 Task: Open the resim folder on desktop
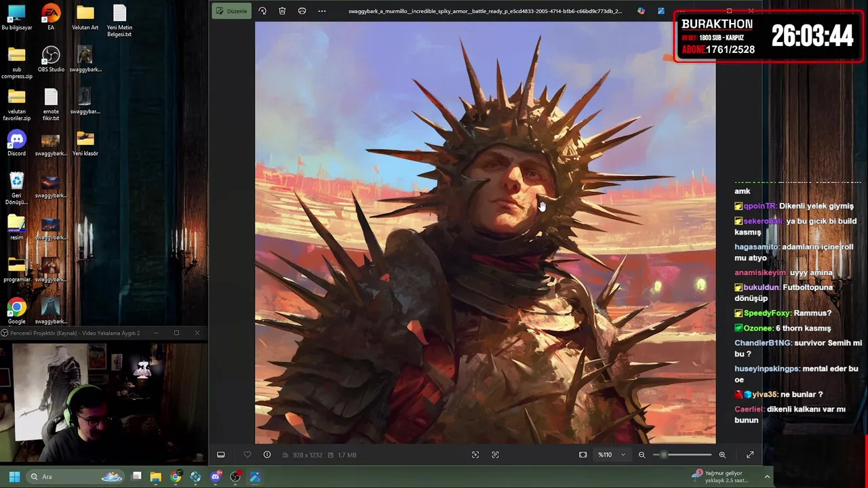[x=17, y=228]
